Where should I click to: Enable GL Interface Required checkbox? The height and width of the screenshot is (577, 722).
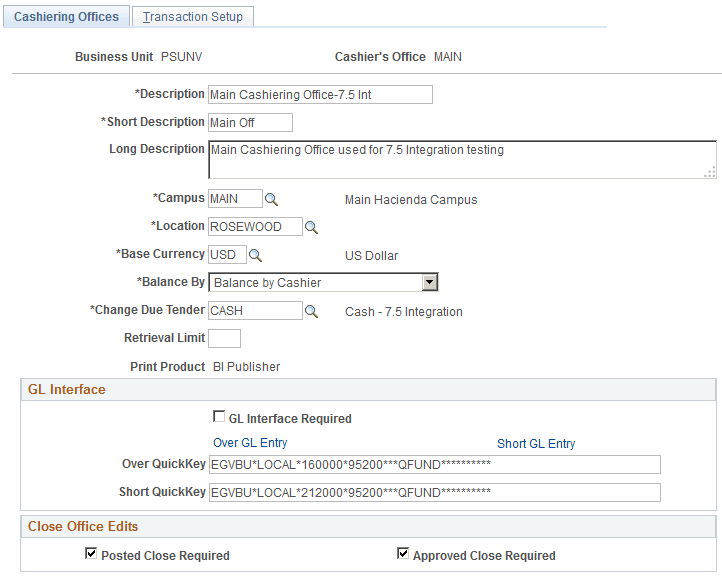[x=219, y=418]
